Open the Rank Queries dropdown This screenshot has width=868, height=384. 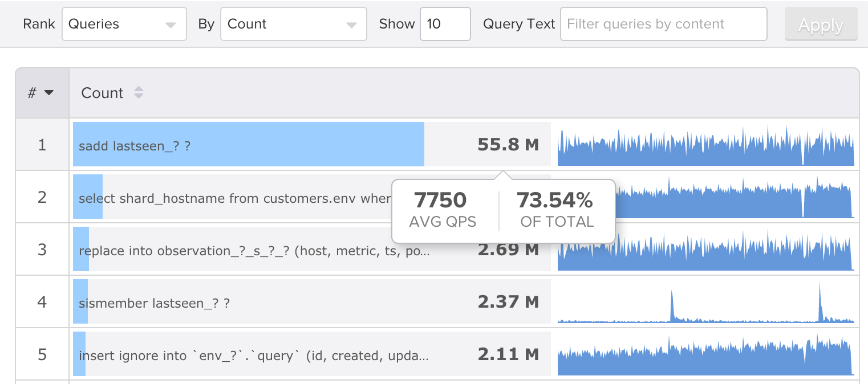coord(124,24)
